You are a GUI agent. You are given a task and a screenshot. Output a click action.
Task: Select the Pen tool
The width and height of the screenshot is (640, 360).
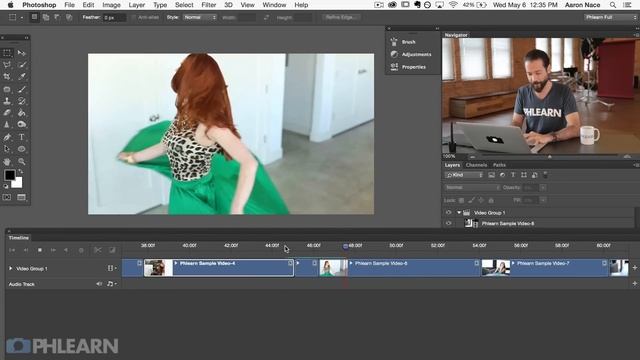7,137
